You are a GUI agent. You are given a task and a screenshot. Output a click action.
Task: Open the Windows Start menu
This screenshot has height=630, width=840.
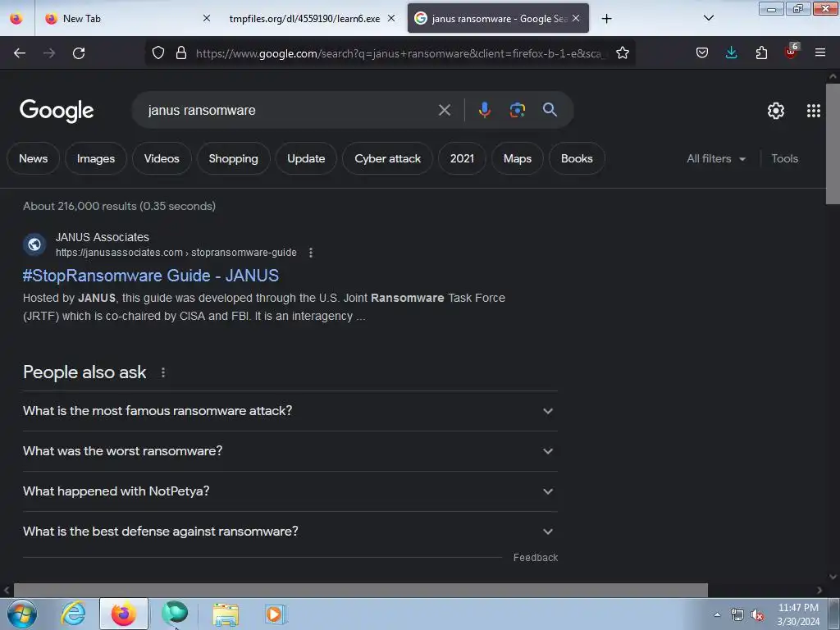coord(22,614)
